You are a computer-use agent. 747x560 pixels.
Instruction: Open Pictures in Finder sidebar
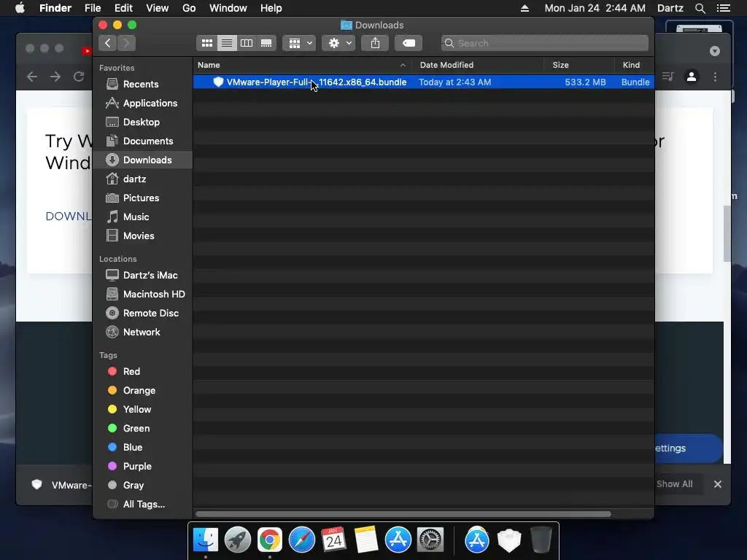pos(142,198)
